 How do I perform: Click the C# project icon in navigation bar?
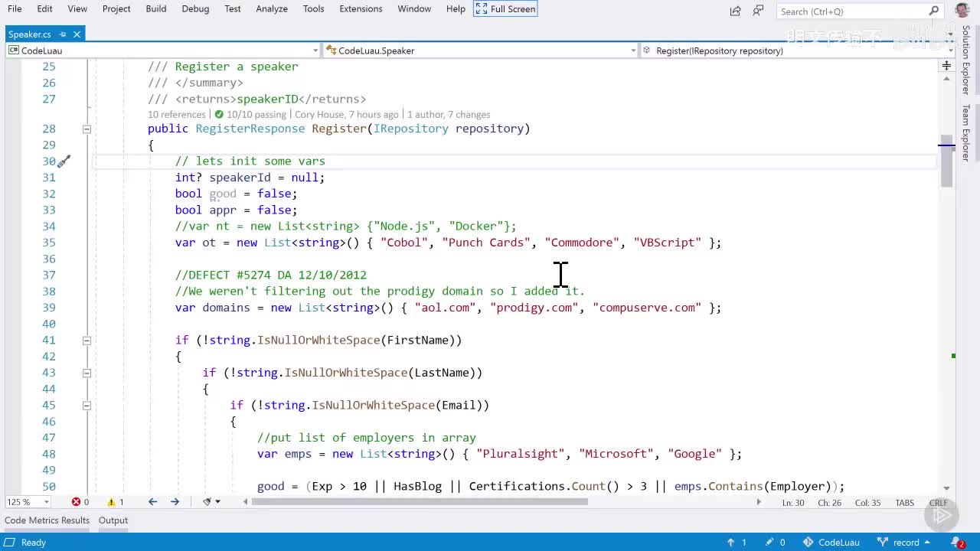coord(14,51)
